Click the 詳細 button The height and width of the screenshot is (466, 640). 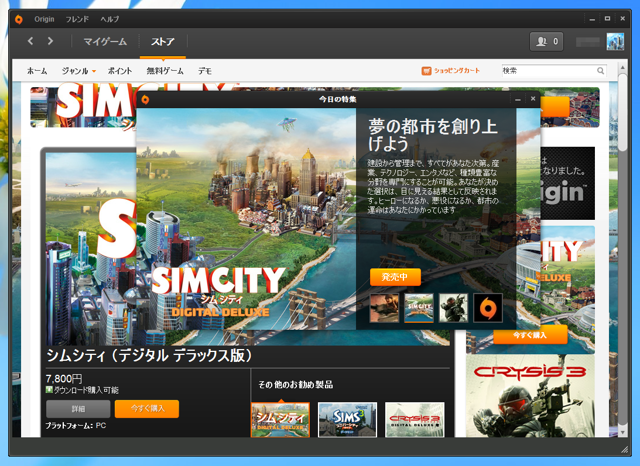78,409
